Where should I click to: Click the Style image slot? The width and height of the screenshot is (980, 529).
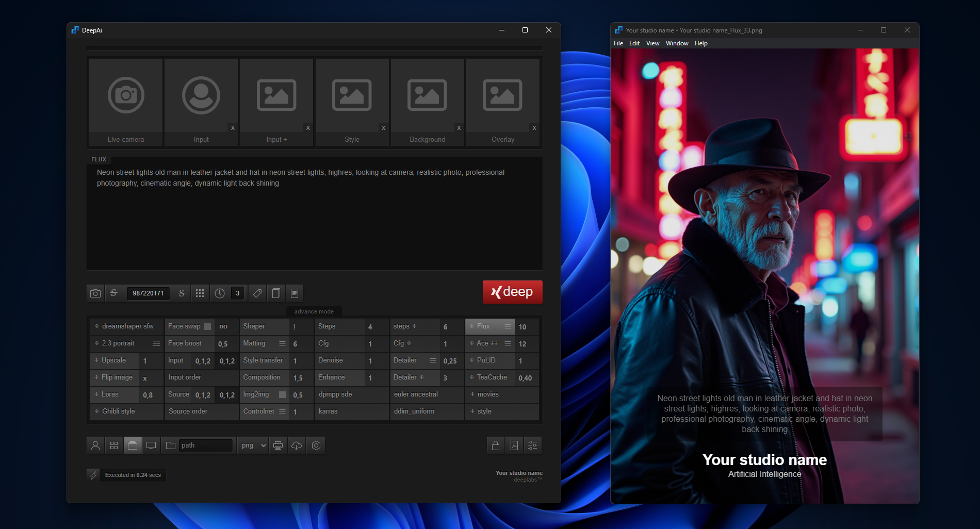click(352, 102)
